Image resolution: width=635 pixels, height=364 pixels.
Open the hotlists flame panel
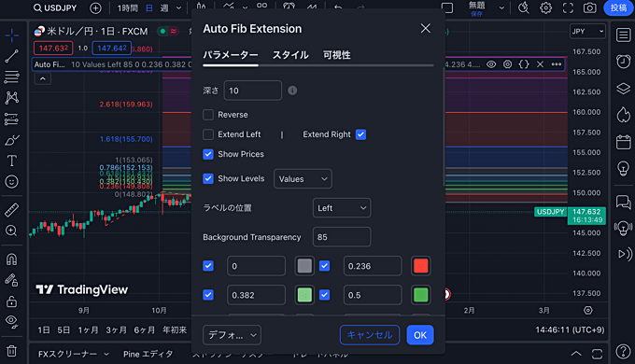[623, 115]
